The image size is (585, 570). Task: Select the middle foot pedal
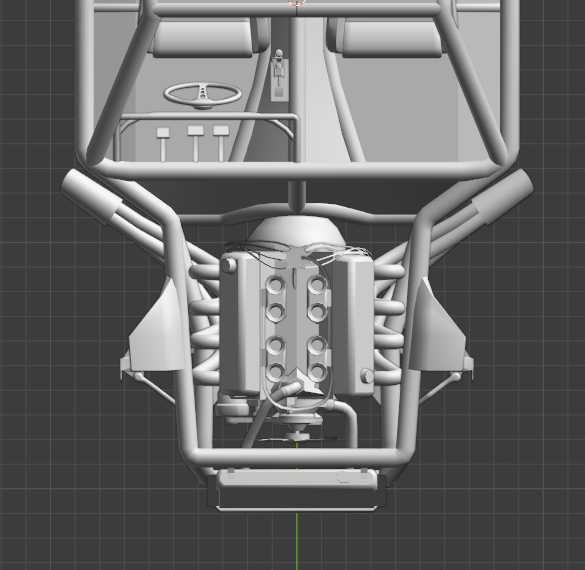196,143
